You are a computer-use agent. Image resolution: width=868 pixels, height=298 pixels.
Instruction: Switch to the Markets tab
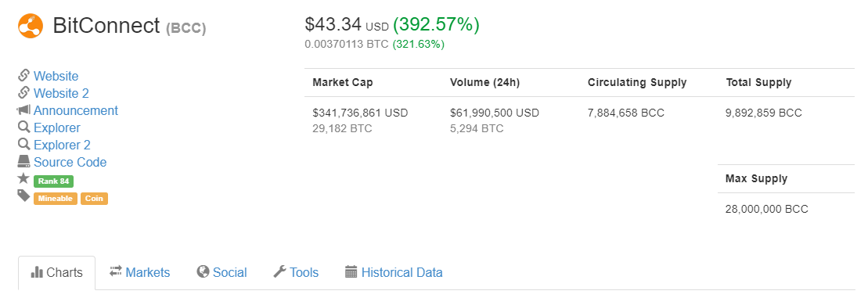[x=139, y=272]
